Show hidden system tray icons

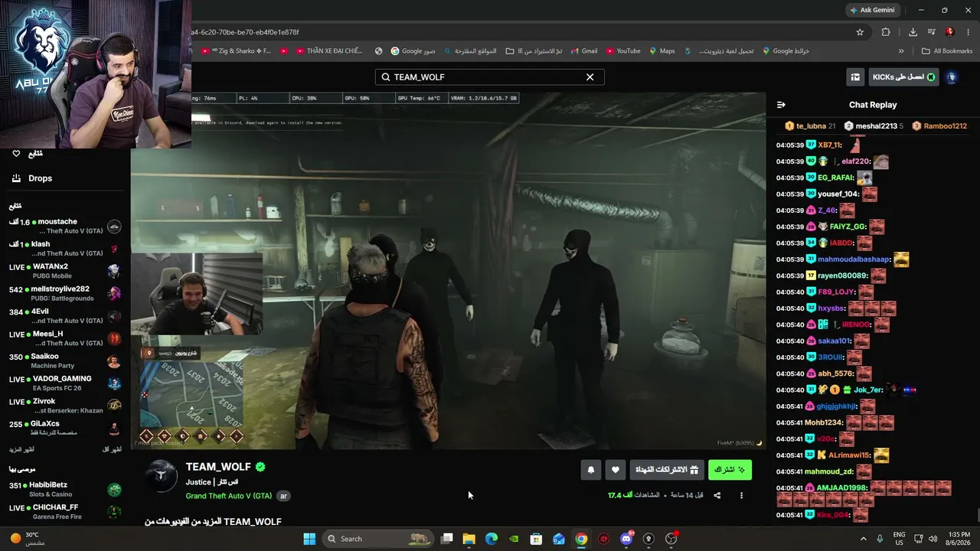864,539
